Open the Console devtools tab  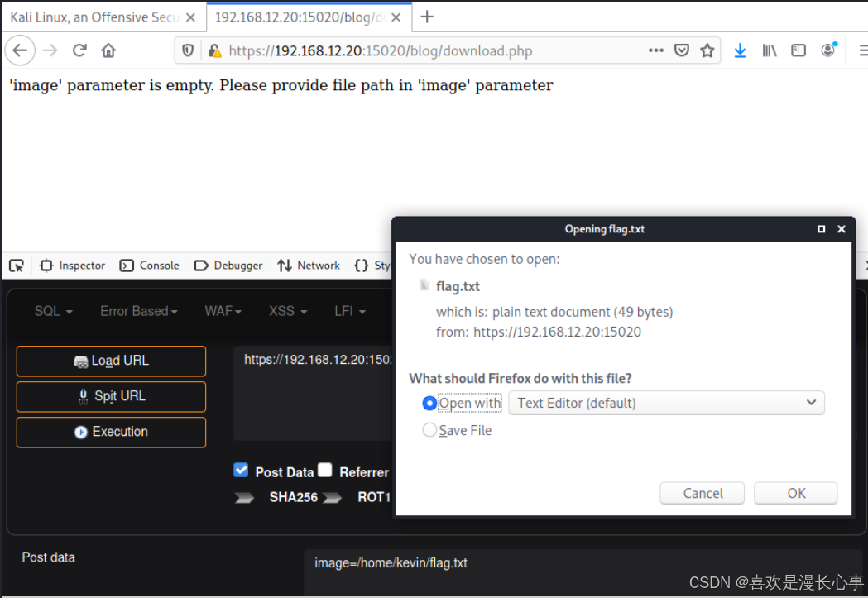150,266
